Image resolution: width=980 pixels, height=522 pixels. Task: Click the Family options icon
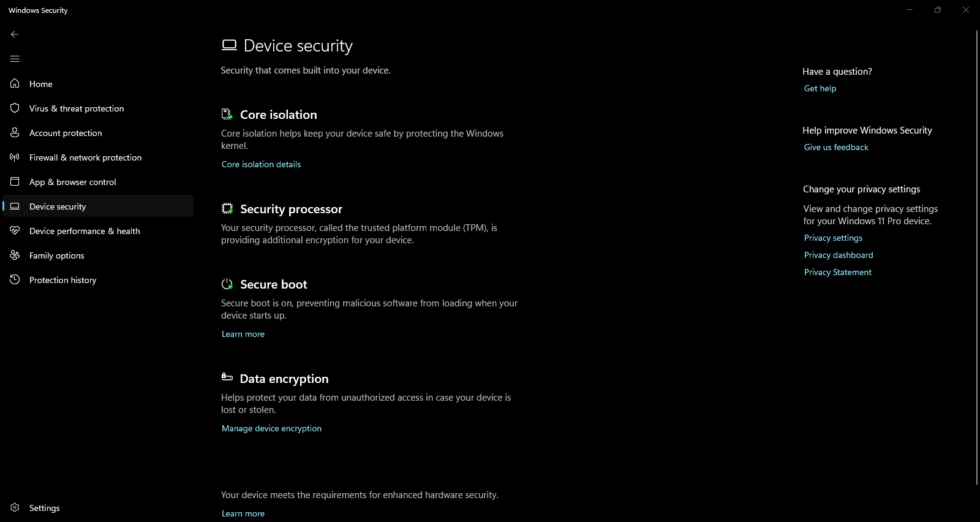(x=15, y=255)
